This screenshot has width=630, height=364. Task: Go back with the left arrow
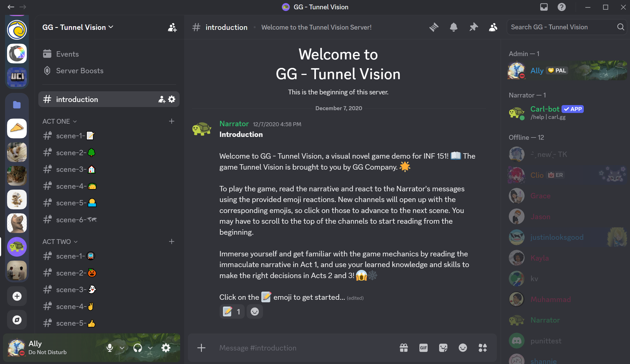(11, 7)
